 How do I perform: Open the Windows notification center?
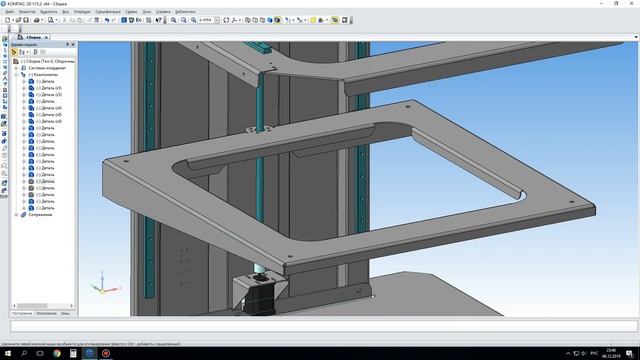(629, 353)
